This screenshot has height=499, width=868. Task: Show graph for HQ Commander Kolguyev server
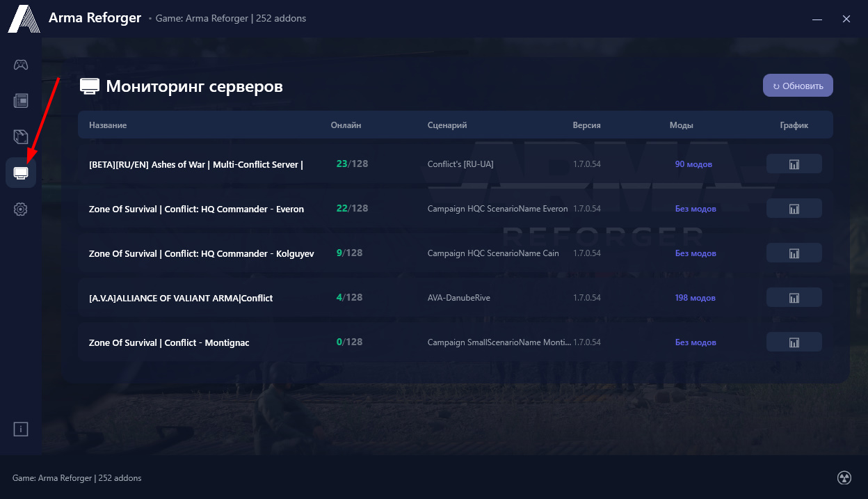(x=794, y=253)
